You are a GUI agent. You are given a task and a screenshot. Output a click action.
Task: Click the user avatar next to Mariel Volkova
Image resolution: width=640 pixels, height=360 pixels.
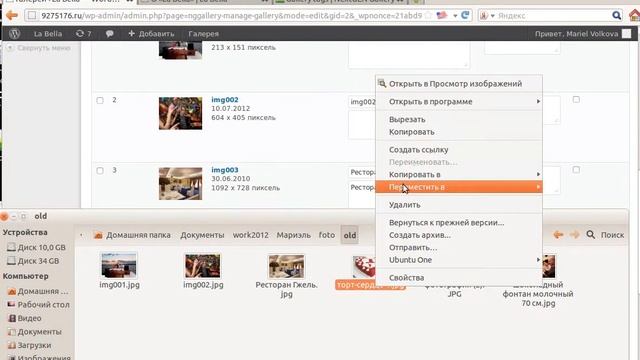point(627,33)
